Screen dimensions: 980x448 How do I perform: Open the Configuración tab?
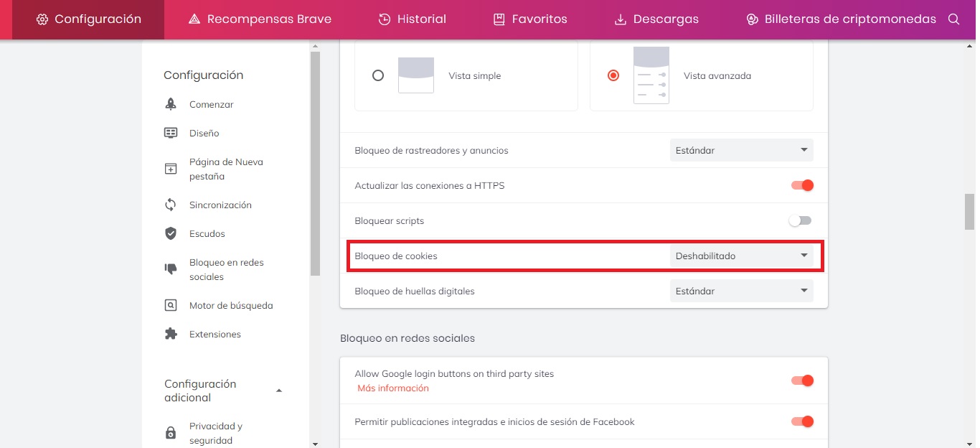click(88, 19)
